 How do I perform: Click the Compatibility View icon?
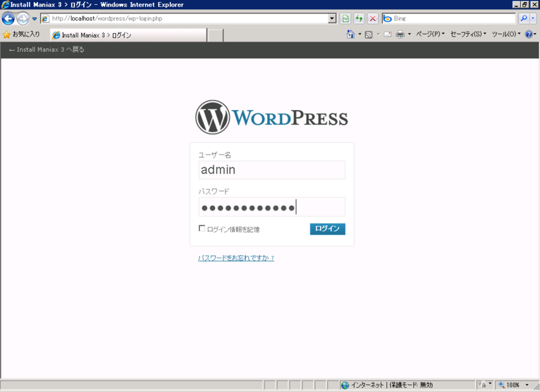(346, 19)
